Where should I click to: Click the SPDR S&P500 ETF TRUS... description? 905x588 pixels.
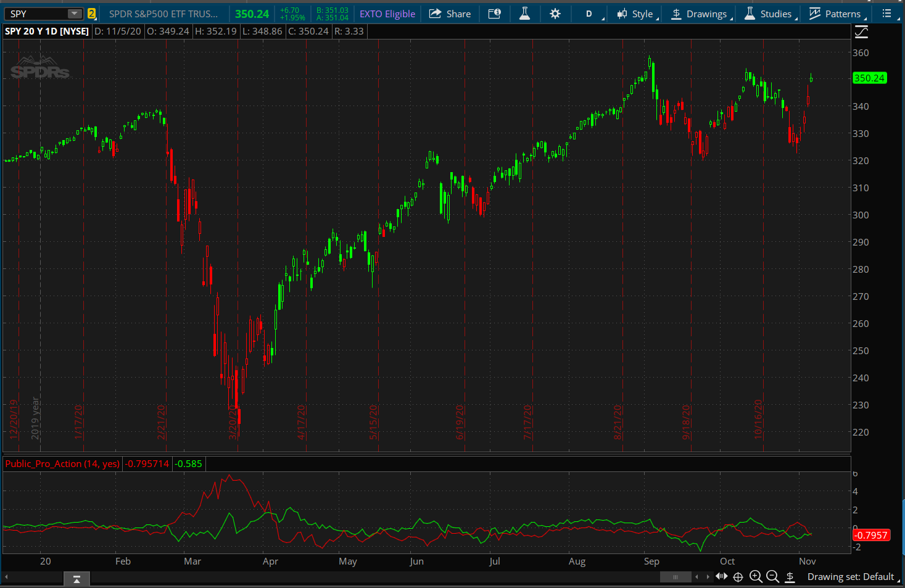click(x=163, y=14)
